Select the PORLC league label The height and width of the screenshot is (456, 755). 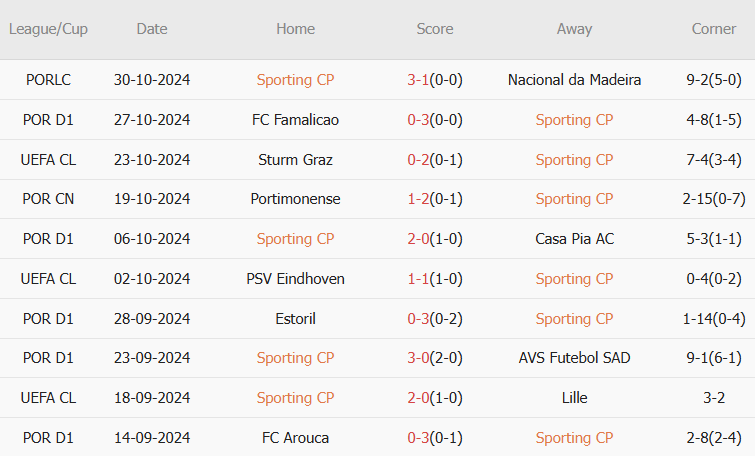point(48,80)
